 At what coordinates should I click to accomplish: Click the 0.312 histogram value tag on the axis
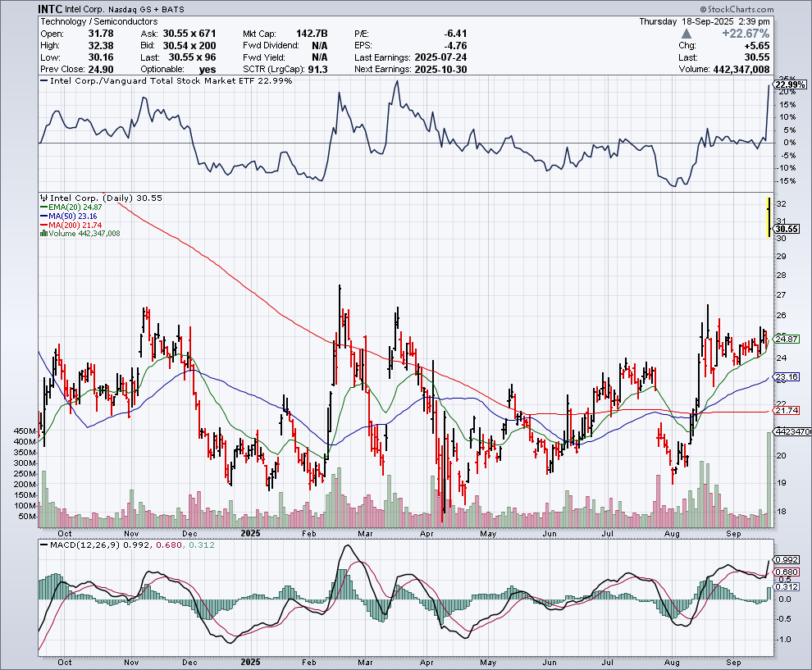click(x=787, y=586)
